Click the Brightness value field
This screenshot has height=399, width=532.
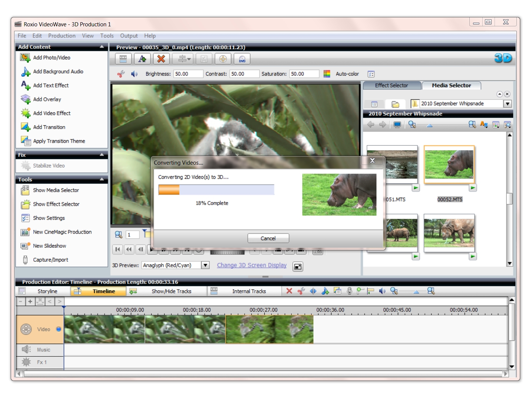(x=188, y=74)
